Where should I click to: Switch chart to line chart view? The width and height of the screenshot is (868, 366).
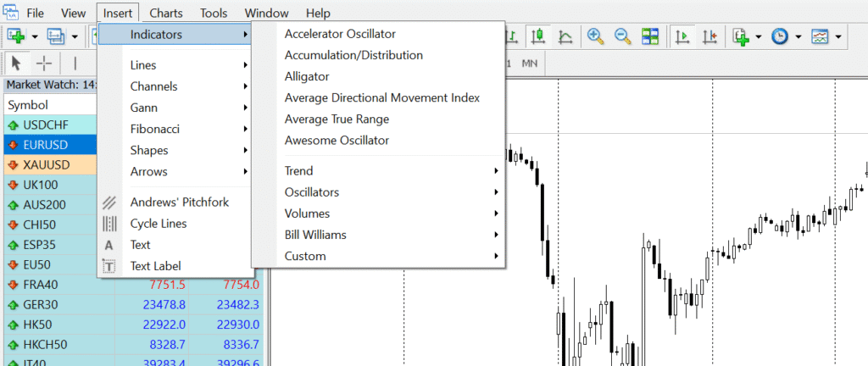point(565,36)
